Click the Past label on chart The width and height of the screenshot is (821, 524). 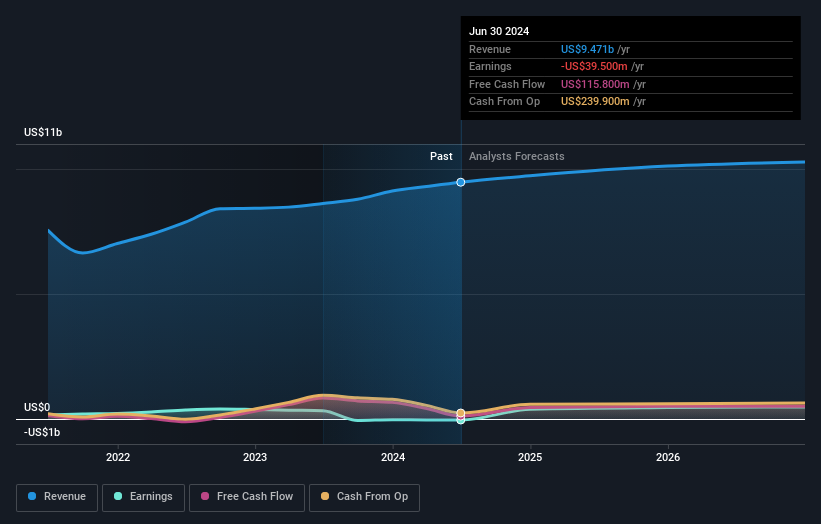point(441,156)
